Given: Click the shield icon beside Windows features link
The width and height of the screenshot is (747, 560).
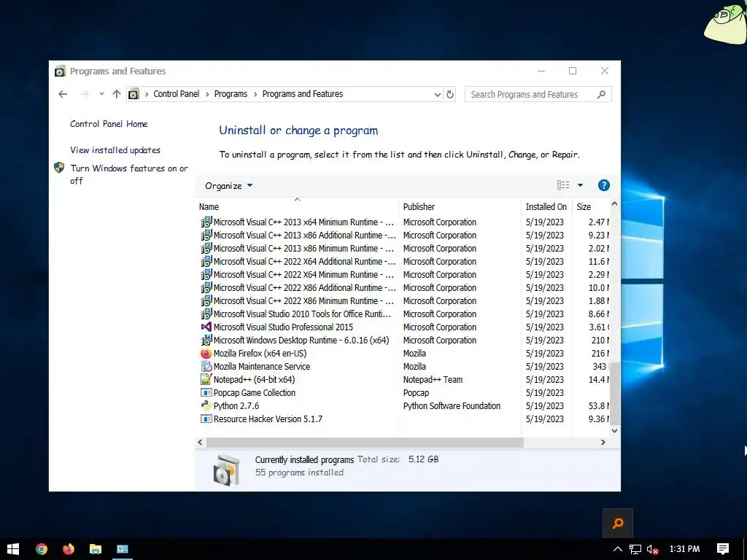Looking at the screenshot, I should click(x=59, y=168).
